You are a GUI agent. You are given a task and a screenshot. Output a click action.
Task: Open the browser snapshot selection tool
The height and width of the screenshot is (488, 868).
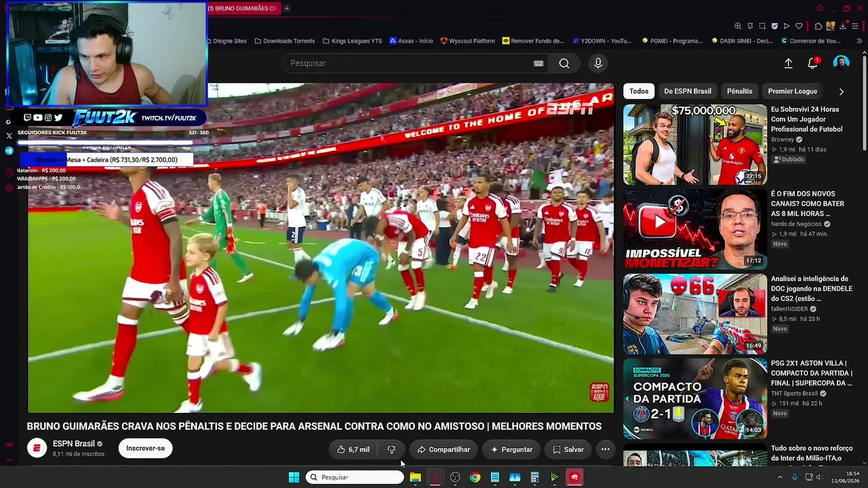[x=762, y=26]
